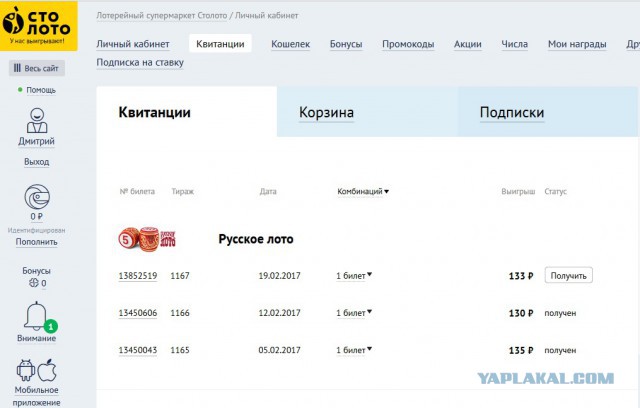Open the top menu Бонусы item

click(346, 44)
